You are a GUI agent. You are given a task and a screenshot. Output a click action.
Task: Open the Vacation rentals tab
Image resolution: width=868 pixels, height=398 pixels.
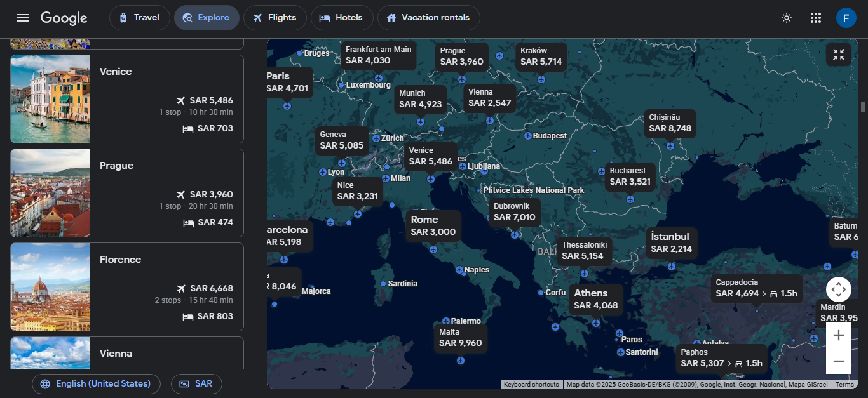tap(428, 18)
